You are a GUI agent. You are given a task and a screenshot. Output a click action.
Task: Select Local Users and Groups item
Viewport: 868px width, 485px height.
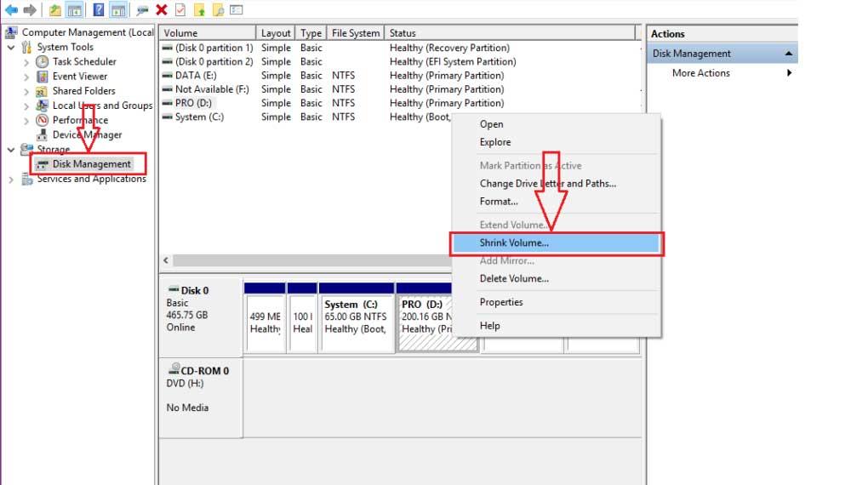[x=102, y=106]
